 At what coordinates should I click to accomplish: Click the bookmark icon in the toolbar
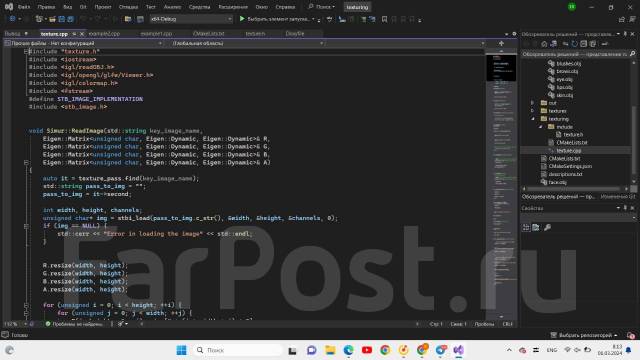[384, 19]
